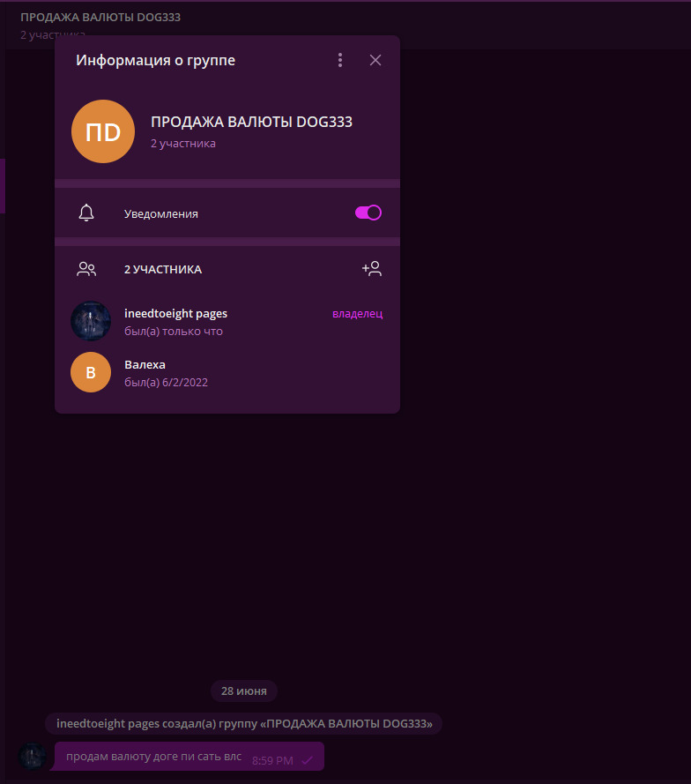Click the two-people members icon
This screenshot has width=691, height=784.
coord(86,269)
